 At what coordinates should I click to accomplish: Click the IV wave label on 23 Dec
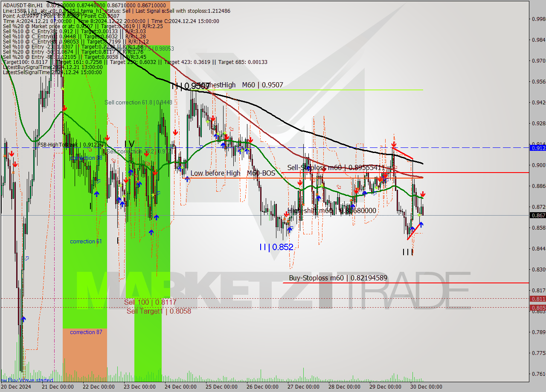tap(129, 144)
